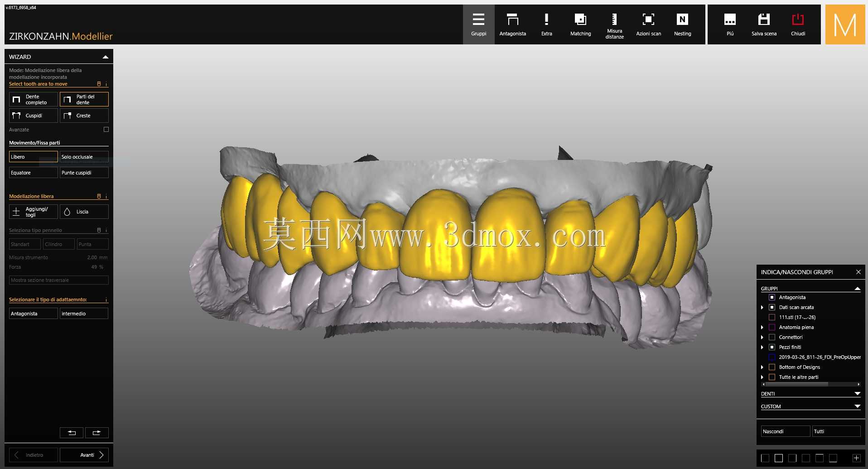Click info icon beside Select tooth area
The width and height of the screenshot is (868, 469).
point(106,84)
